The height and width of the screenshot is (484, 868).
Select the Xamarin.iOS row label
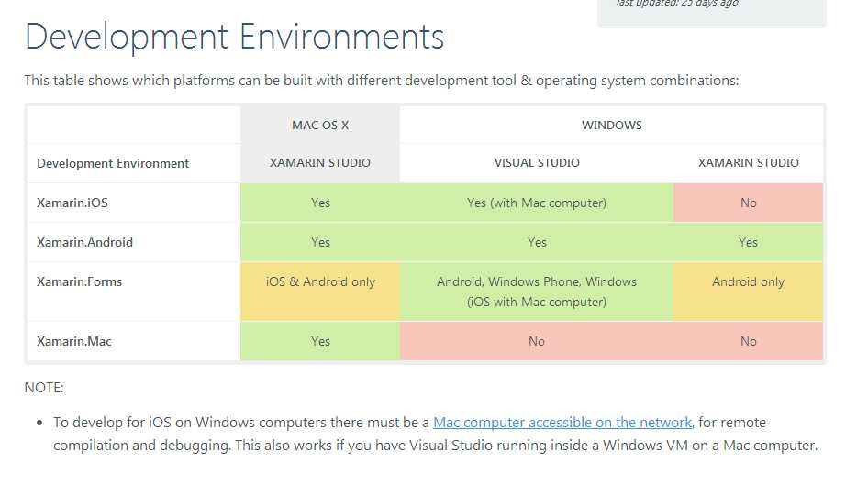(x=72, y=203)
